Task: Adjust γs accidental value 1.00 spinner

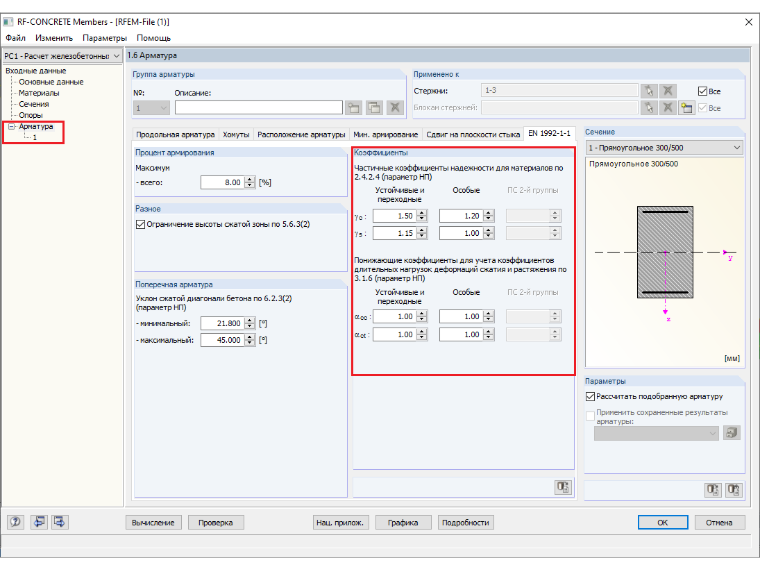Action: [489, 233]
